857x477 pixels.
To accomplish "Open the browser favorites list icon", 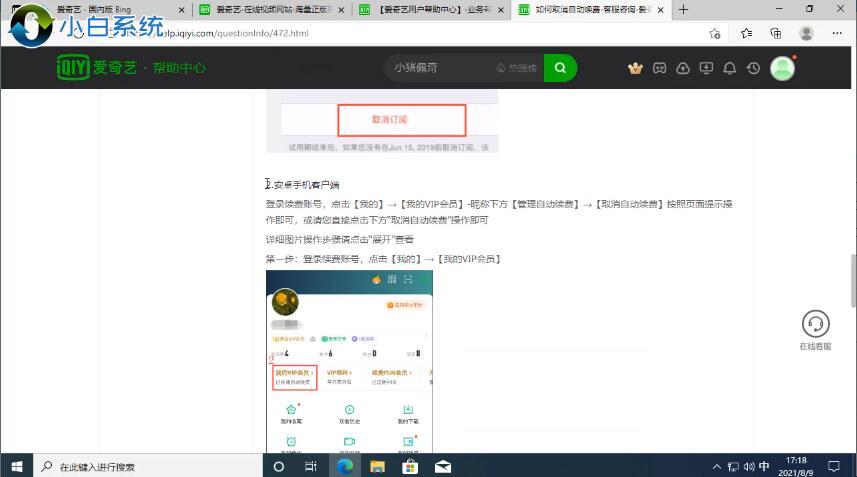I will tap(746, 33).
